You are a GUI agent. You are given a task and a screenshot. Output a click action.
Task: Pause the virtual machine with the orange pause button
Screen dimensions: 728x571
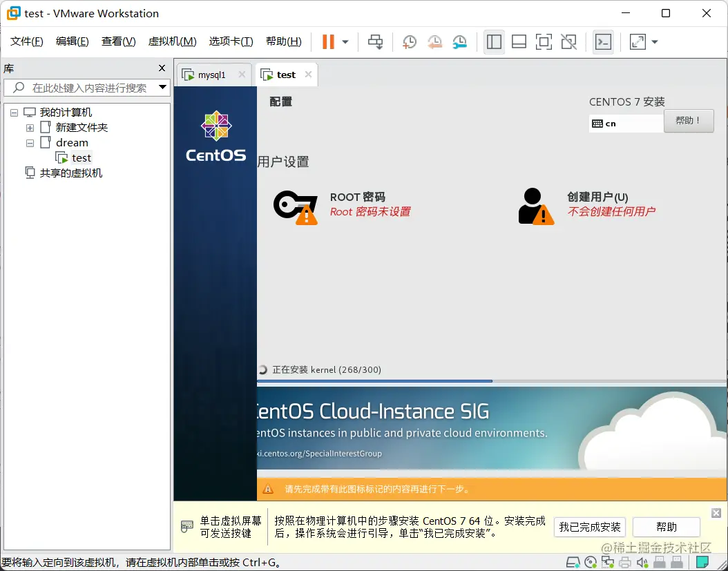tap(328, 42)
